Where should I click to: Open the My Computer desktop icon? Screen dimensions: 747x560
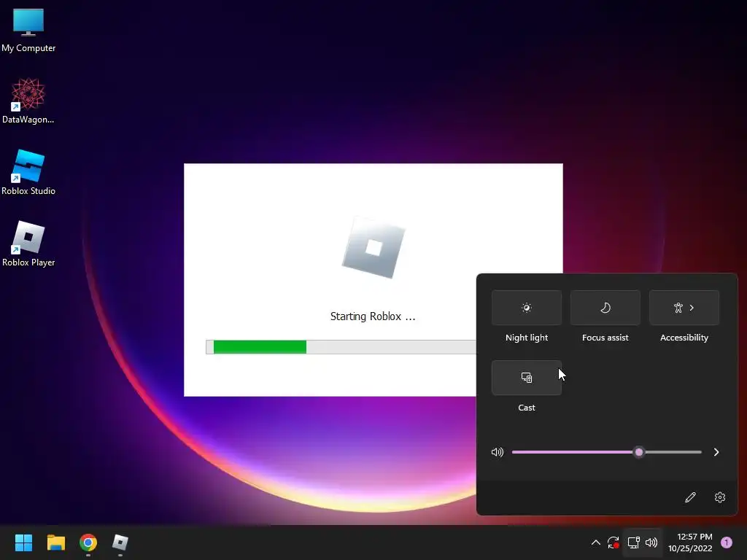click(x=28, y=30)
